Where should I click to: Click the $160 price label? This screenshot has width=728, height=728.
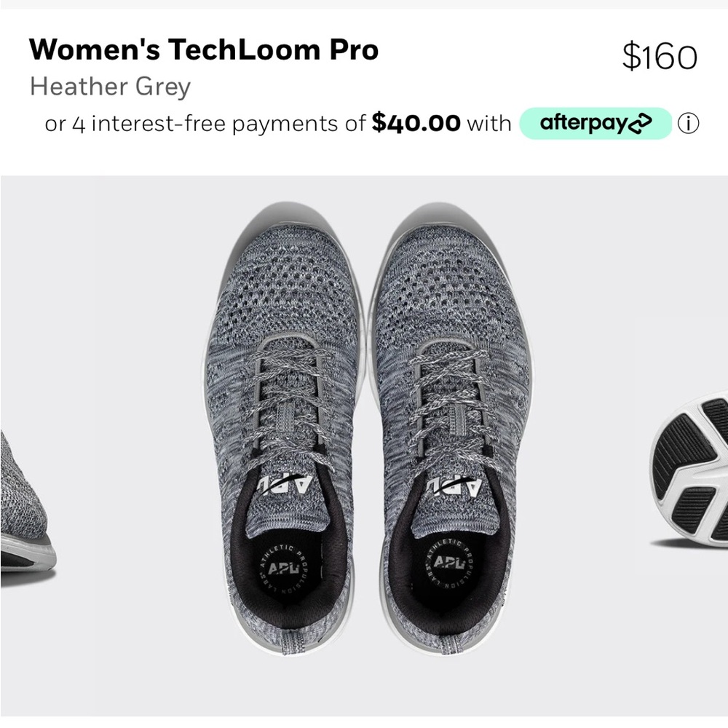[x=660, y=52]
